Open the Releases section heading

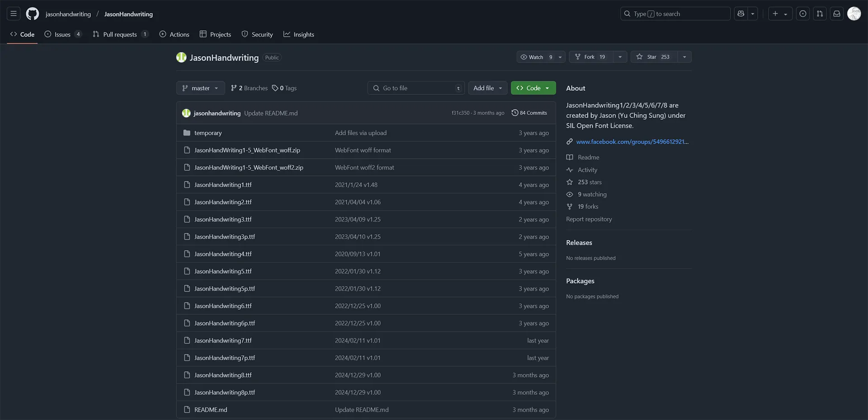click(579, 243)
